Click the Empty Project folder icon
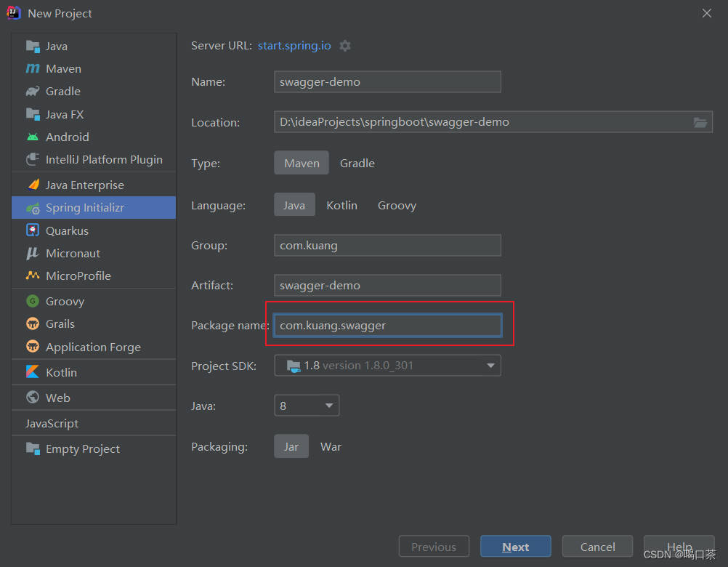This screenshot has width=728, height=567. tap(33, 449)
